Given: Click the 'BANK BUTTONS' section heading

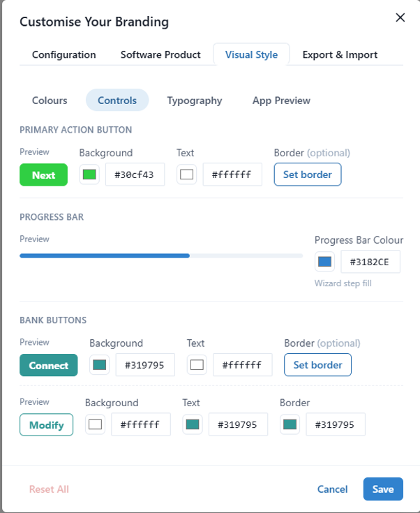Looking at the screenshot, I should (53, 320).
